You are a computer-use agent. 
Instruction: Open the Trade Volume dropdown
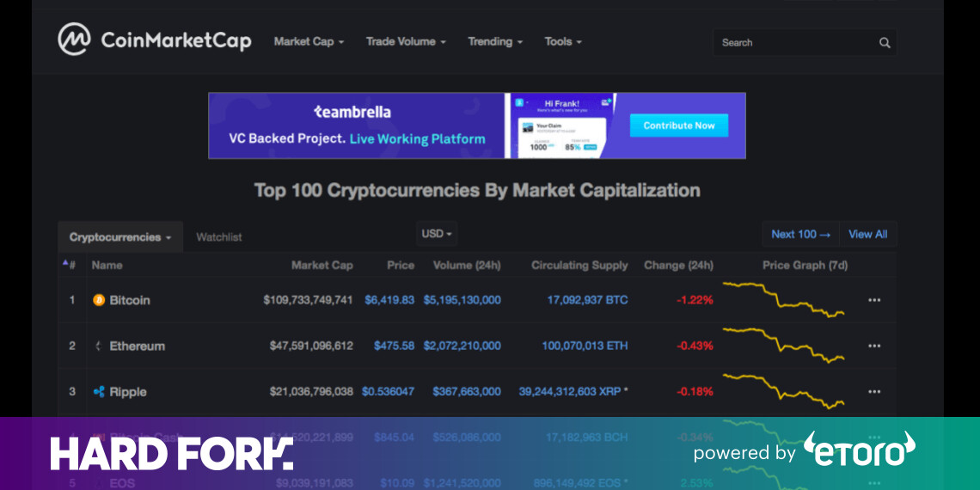click(406, 41)
